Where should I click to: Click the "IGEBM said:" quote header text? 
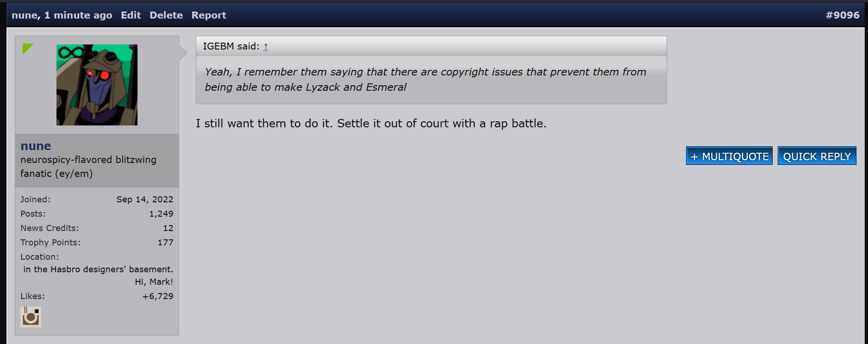[x=231, y=46]
